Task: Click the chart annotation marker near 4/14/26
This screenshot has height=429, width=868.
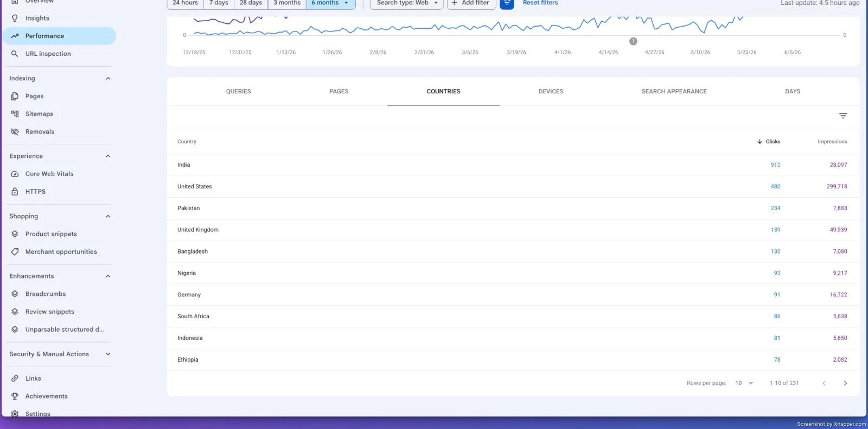Action: (x=633, y=41)
